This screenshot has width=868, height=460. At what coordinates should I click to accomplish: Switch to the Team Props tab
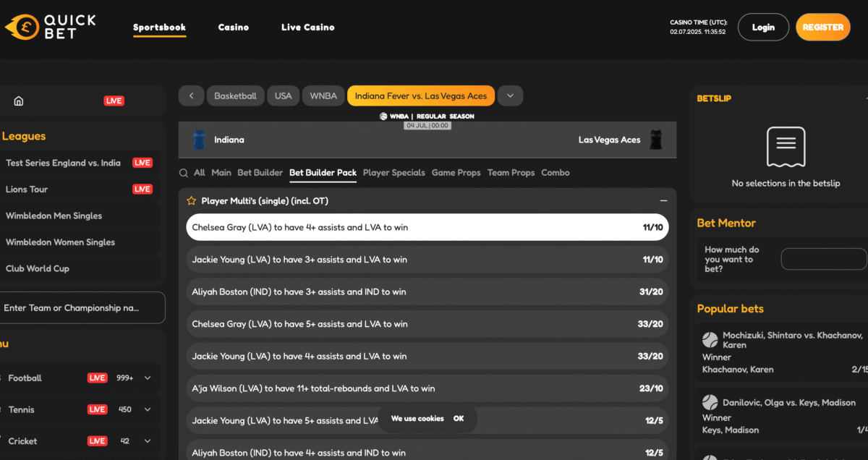[511, 173]
